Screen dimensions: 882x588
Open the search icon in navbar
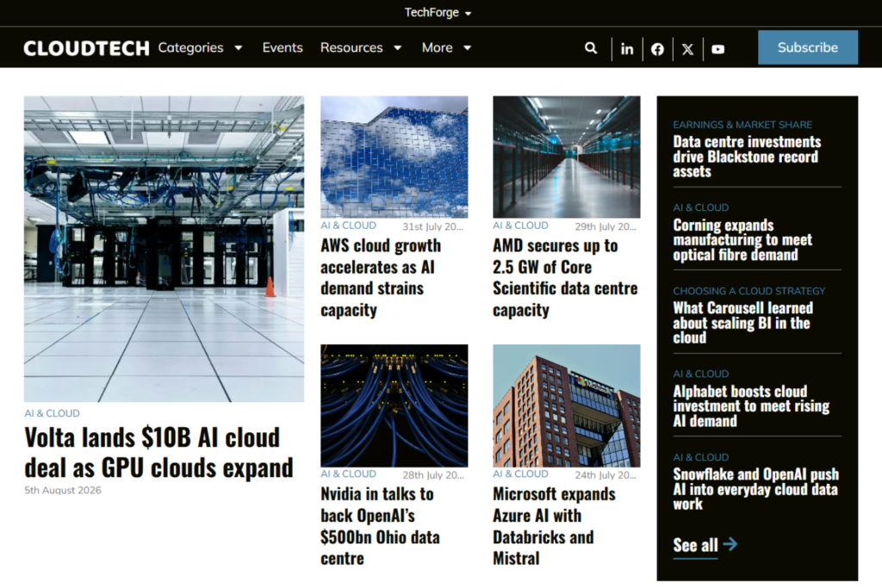pyautogui.click(x=591, y=48)
